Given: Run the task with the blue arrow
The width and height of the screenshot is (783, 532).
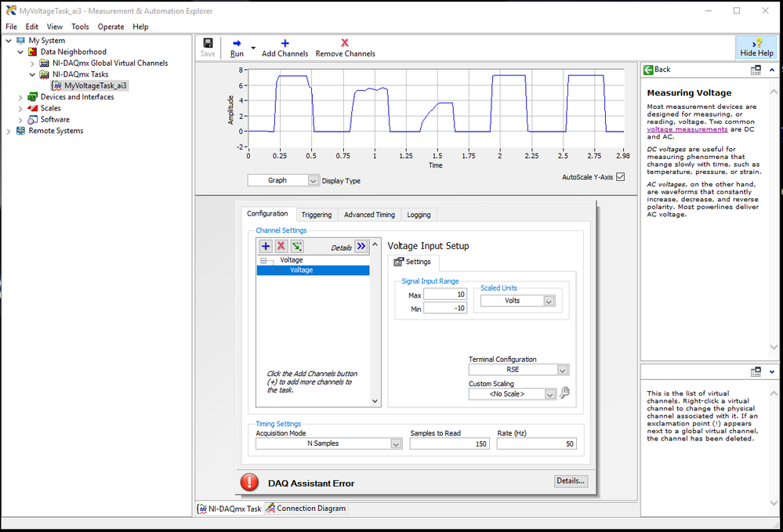Looking at the screenshot, I should [237, 43].
